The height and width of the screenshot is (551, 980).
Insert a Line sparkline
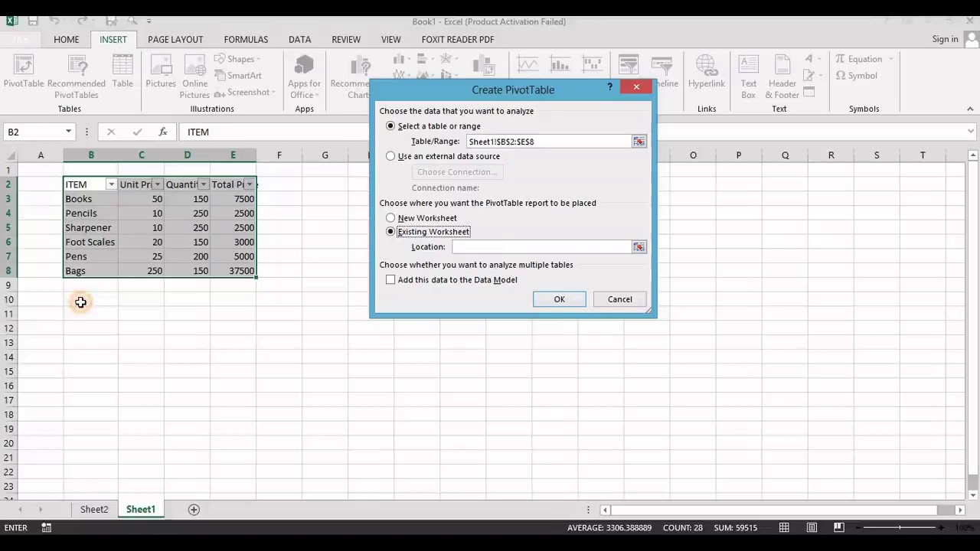(x=528, y=64)
